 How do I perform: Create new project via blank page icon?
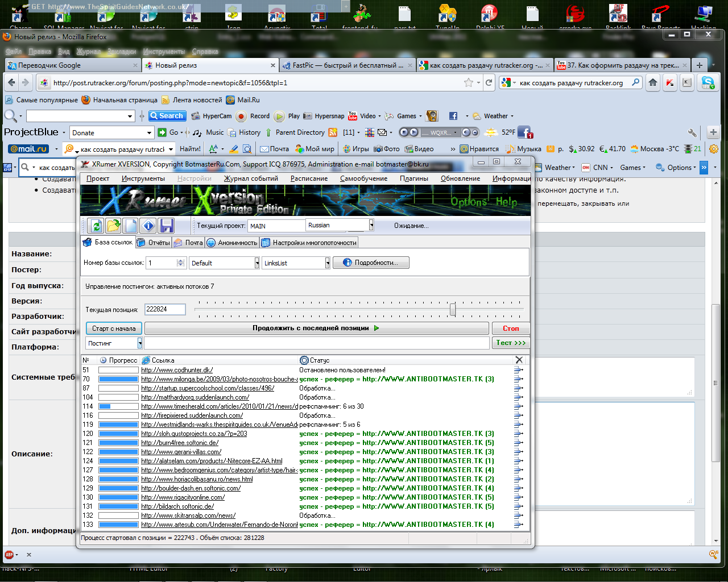[131, 226]
